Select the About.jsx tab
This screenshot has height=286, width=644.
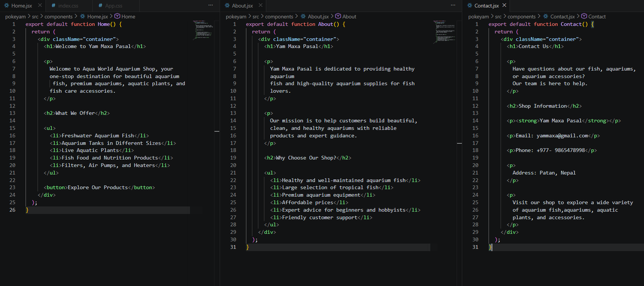[x=243, y=5]
